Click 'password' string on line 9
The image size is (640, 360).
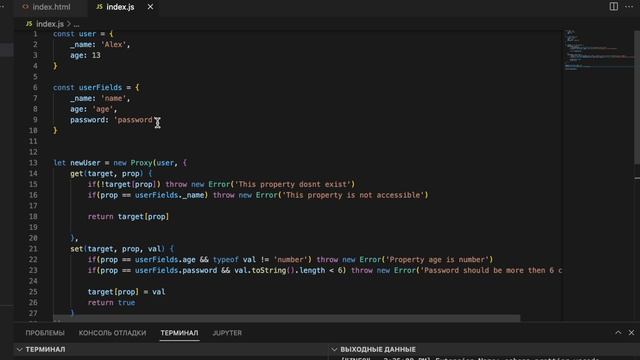pos(135,120)
